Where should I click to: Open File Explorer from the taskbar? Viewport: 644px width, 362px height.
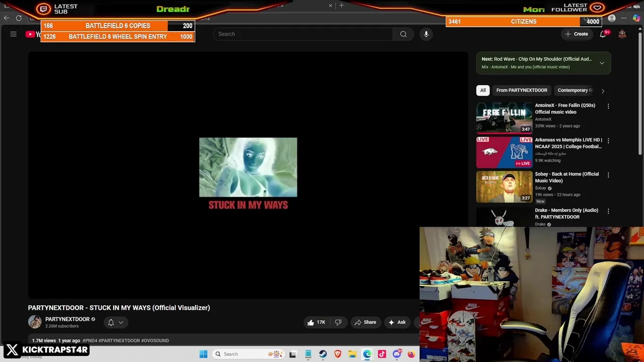(352, 354)
